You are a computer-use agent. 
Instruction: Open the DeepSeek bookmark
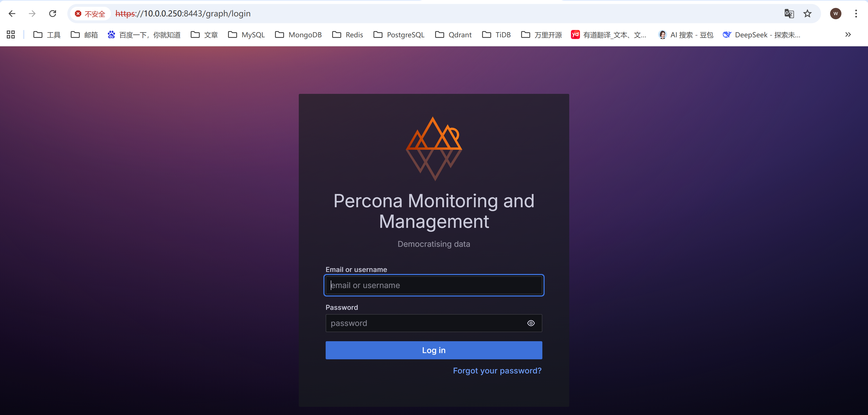coord(761,35)
